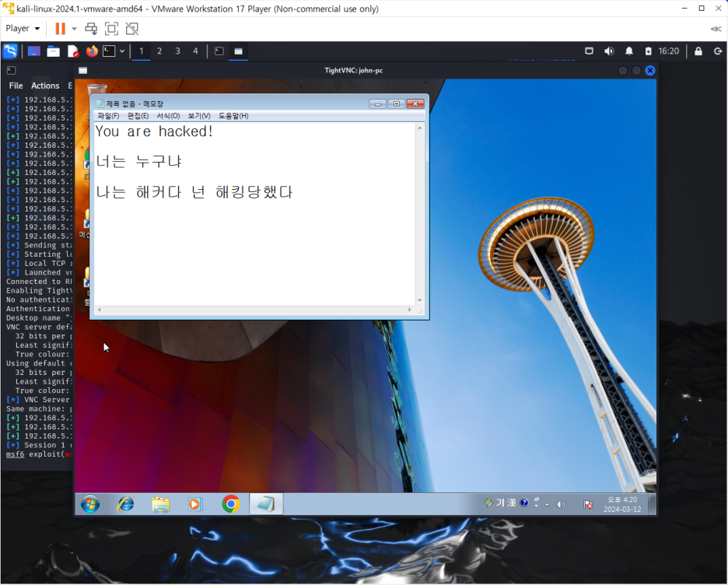728x585 pixels.
Task: Select the terminal window in Kali taskbar
Action: click(x=219, y=51)
